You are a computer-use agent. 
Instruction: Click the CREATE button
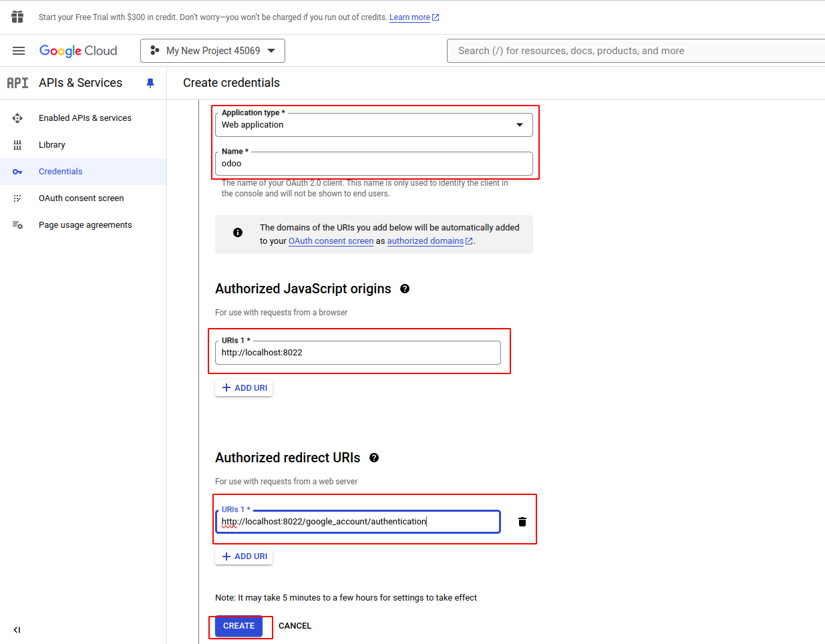pyautogui.click(x=238, y=626)
